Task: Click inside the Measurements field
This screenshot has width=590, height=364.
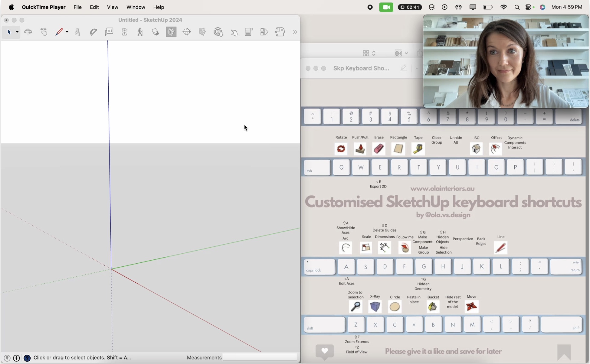Action: click(260, 357)
